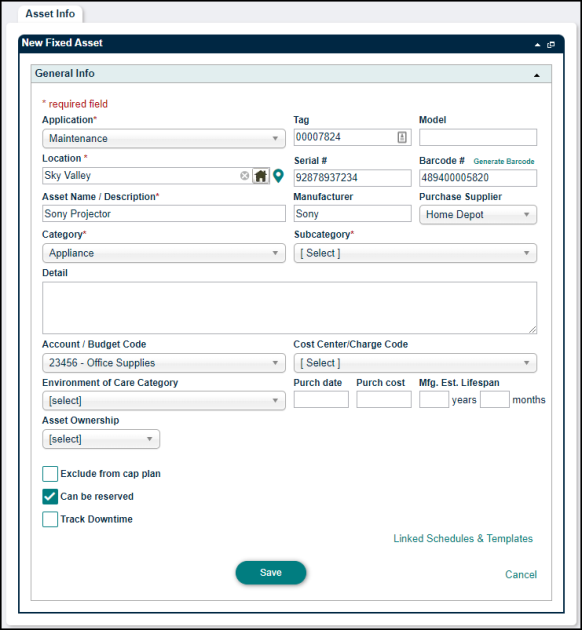Click the Save button
The height and width of the screenshot is (630, 582).
click(271, 573)
